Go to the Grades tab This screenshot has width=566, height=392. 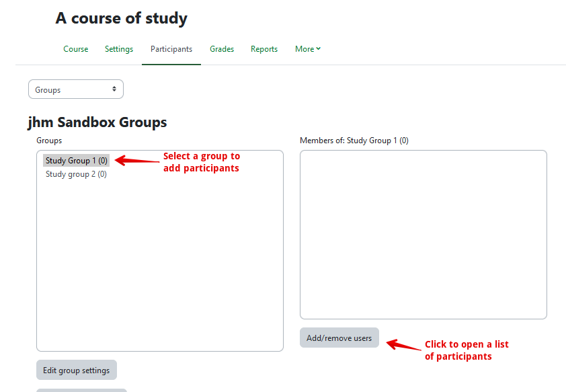point(222,49)
